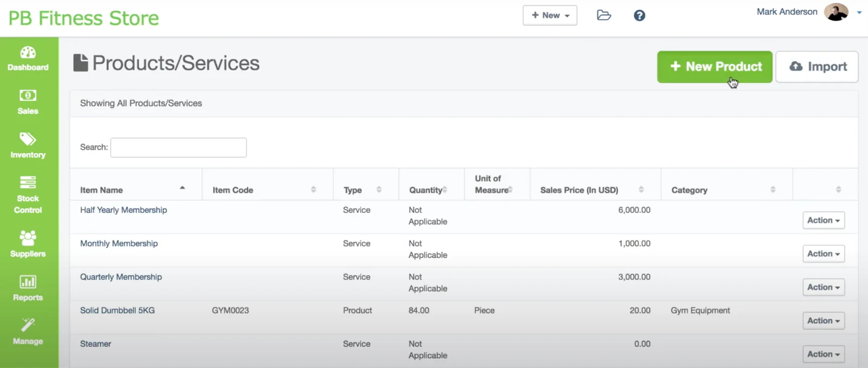Click the Showing All Products/Services header text

(141, 103)
